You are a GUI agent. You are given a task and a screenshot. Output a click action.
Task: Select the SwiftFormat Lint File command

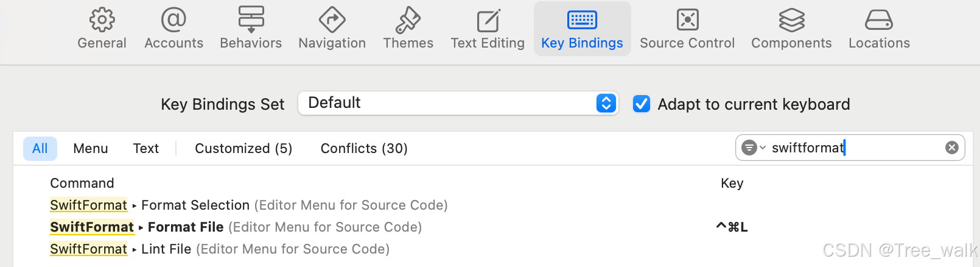point(220,249)
